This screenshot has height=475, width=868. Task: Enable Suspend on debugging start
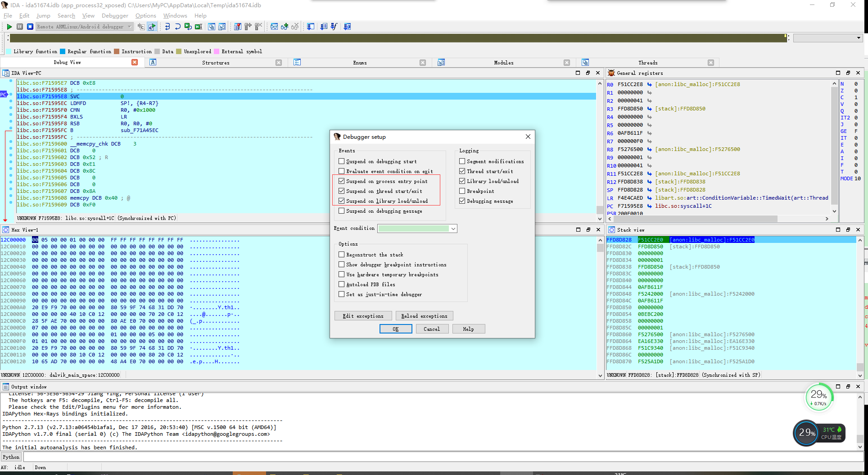(x=341, y=161)
